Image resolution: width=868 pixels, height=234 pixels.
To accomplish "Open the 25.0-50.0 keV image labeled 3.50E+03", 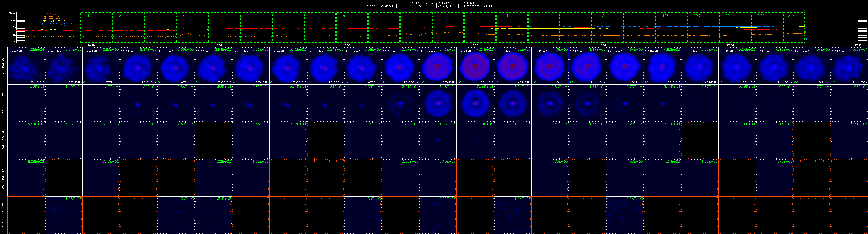I will (400, 177).
